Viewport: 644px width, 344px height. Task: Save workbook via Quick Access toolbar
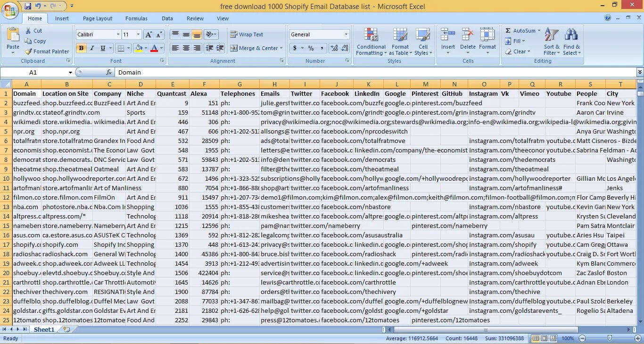tap(28, 6)
